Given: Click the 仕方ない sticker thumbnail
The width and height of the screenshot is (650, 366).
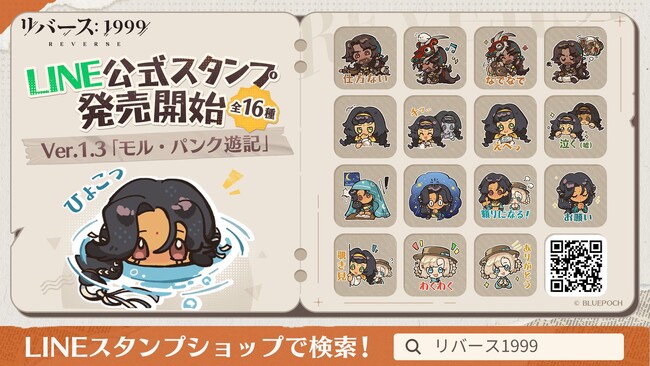Looking at the screenshot, I should point(365,58).
